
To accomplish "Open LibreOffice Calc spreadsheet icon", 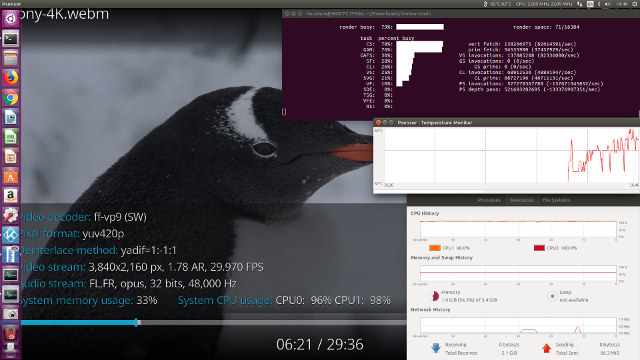I will coord(10,137).
